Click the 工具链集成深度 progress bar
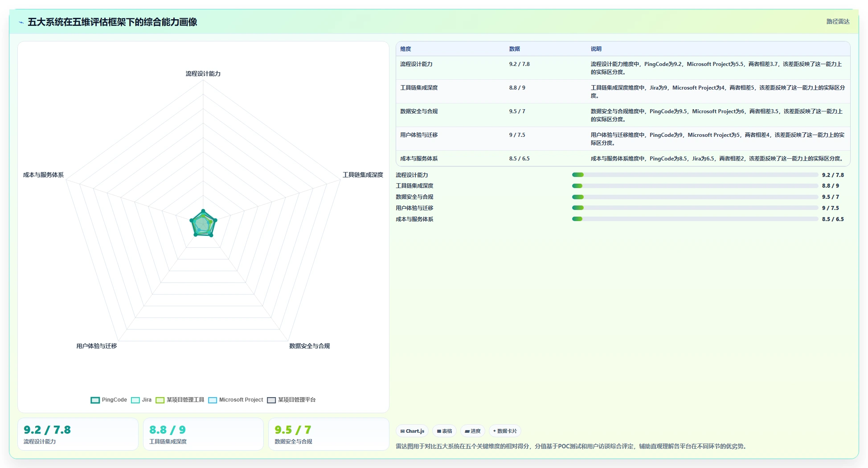Screen dimensions: 868x468 pyautogui.click(x=695, y=186)
